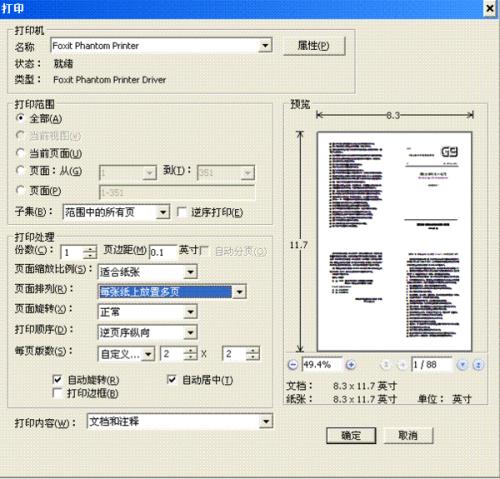Open the 子集(B) subset dropdown

pyautogui.click(x=163, y=212)
